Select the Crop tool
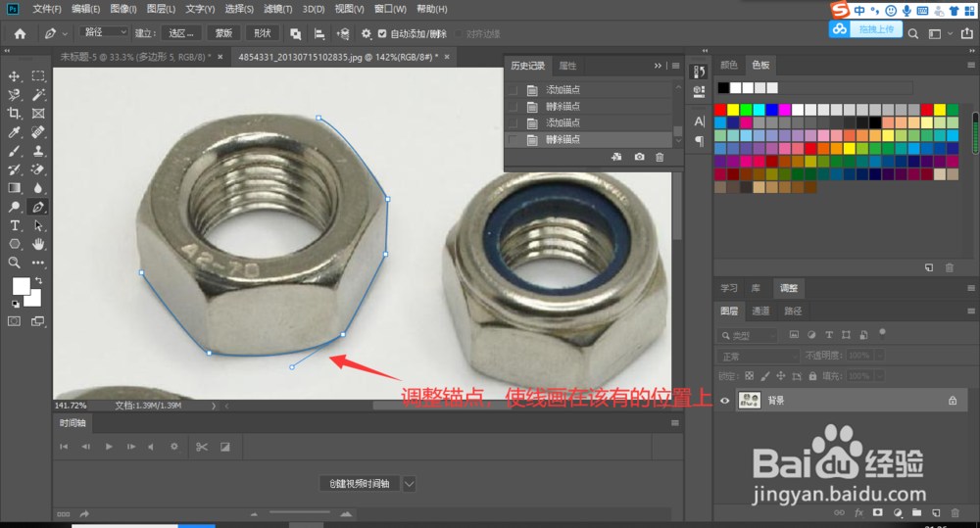This screenshot has height=528, width=980. [x=14, y=114]
